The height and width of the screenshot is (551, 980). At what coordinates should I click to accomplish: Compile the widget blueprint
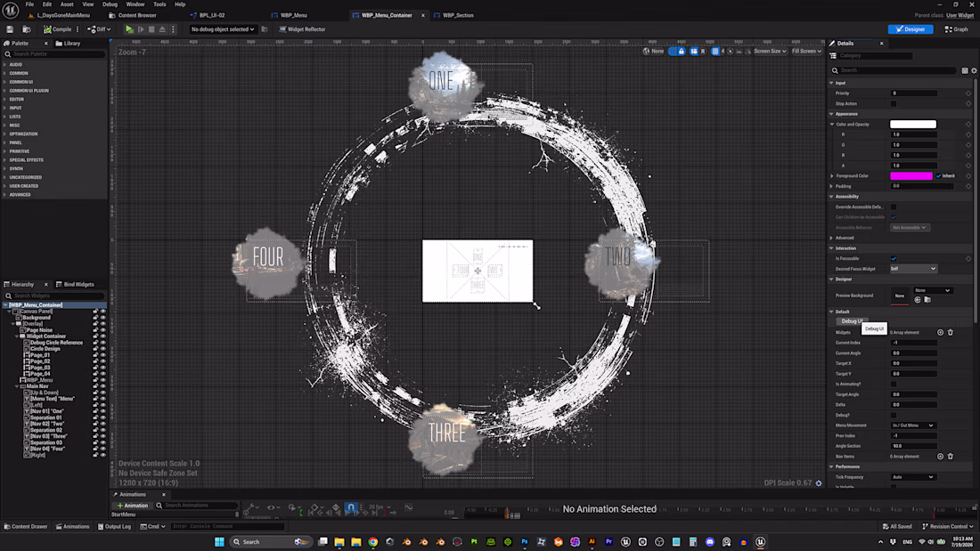tap(58, 29)
